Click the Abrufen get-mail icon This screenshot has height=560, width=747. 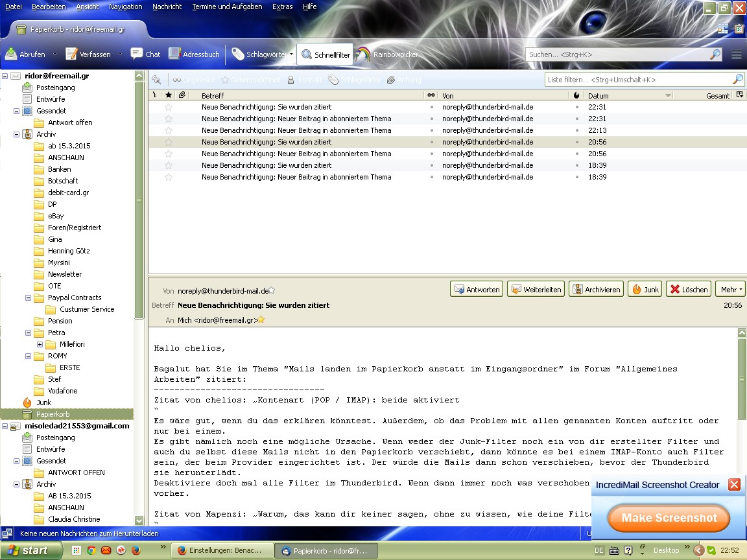(12, 54)
